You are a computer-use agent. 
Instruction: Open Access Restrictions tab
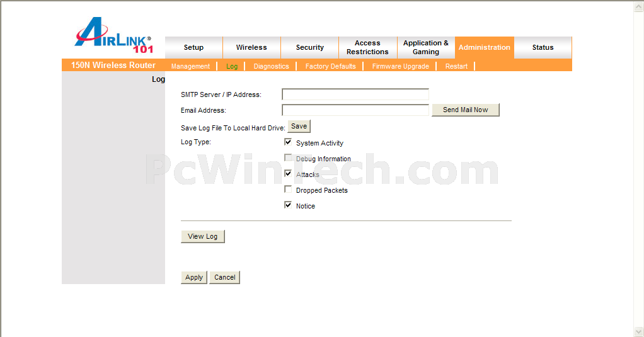click(x=367, y=48)
